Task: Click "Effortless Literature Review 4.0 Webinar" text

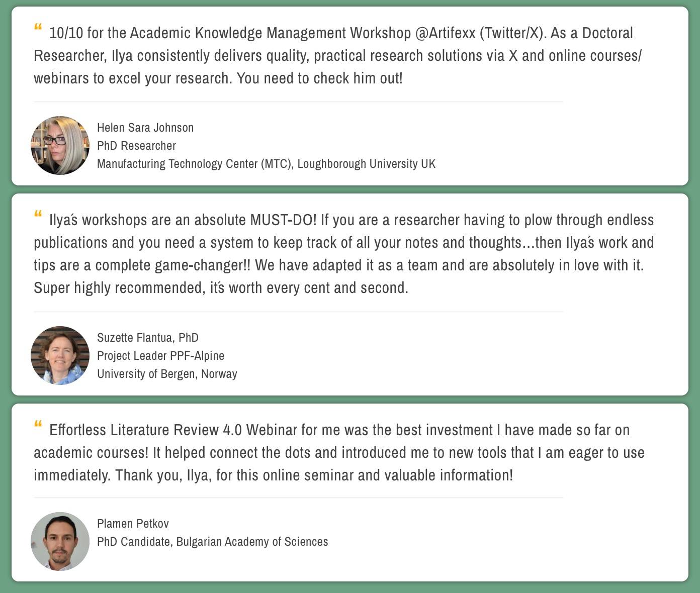Action: click(x=173, y=430)
